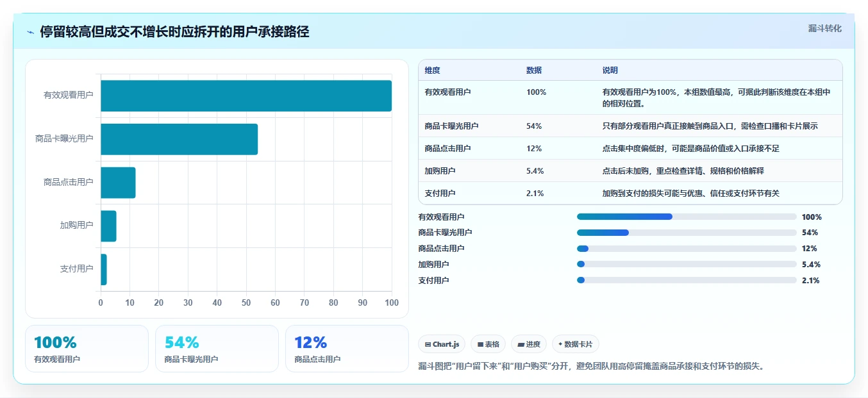Click the description 有效观看用户为100%
Image resolution: width=868 pixels, height=398 pixels.
point(717,97)
